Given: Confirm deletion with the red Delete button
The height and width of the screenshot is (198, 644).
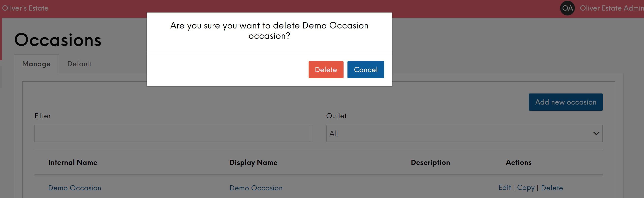Looking at the screenshot, I should tap(326, 70).
